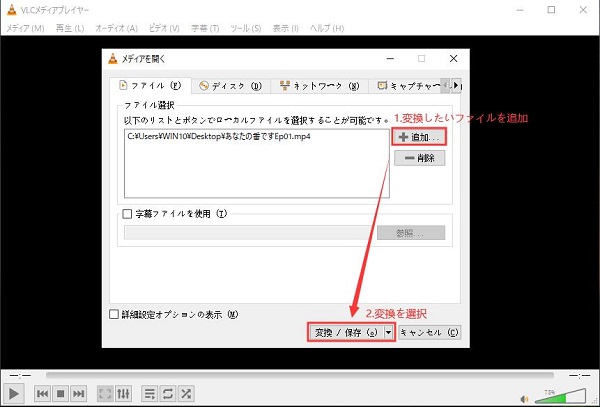Toggle fullscreen mode icon

tap(105, 393)
